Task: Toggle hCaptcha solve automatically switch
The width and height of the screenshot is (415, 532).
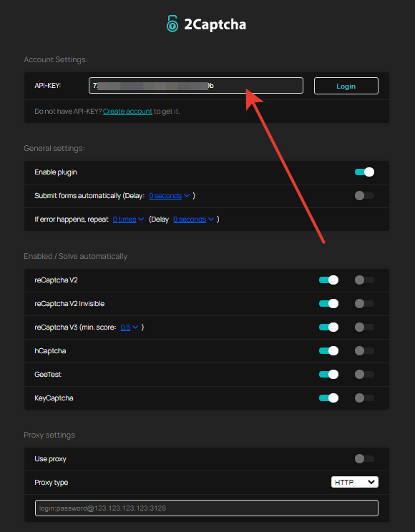Action: [364, 350]
